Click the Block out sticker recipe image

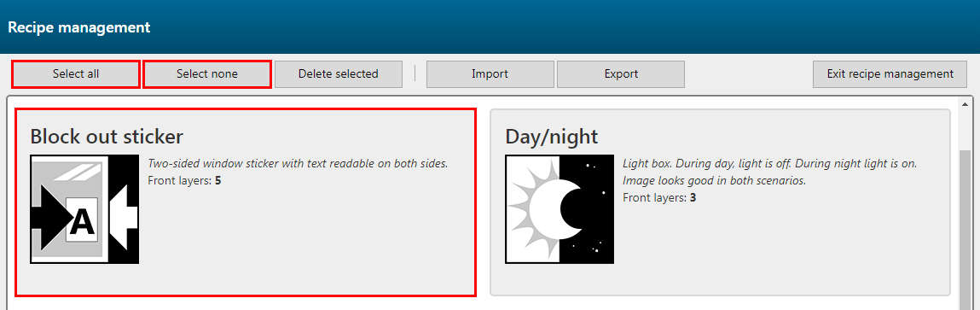click(x=84, y=209)
